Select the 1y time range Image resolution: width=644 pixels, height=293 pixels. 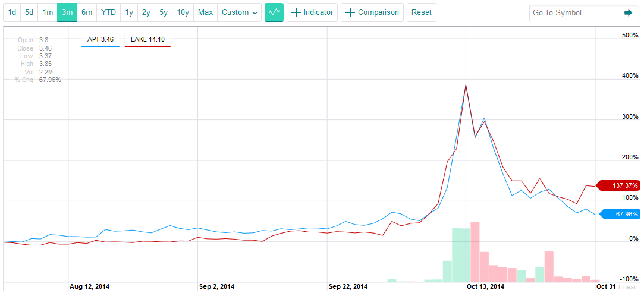pos(129,12)
